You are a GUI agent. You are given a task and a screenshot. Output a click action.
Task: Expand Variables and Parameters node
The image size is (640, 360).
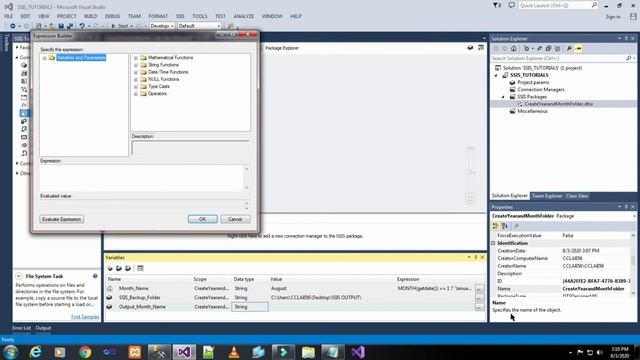point(44,58)
